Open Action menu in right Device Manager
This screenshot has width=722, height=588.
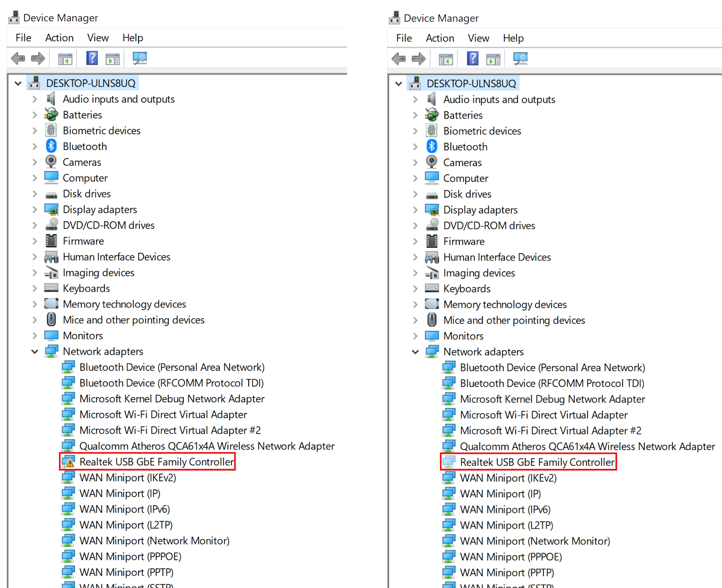point(440,38)
